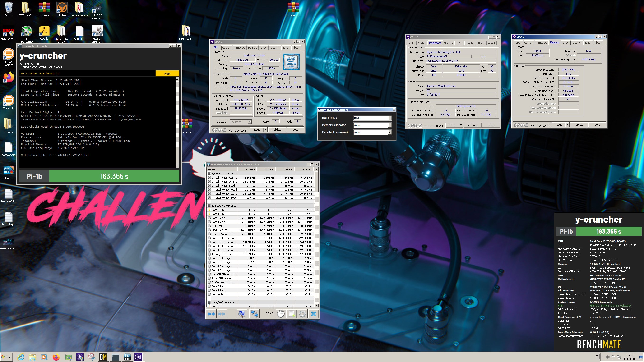Launch Internet Explorer from the taskbar
Viewport: 644px width, 362px height.
pos(21,357)
